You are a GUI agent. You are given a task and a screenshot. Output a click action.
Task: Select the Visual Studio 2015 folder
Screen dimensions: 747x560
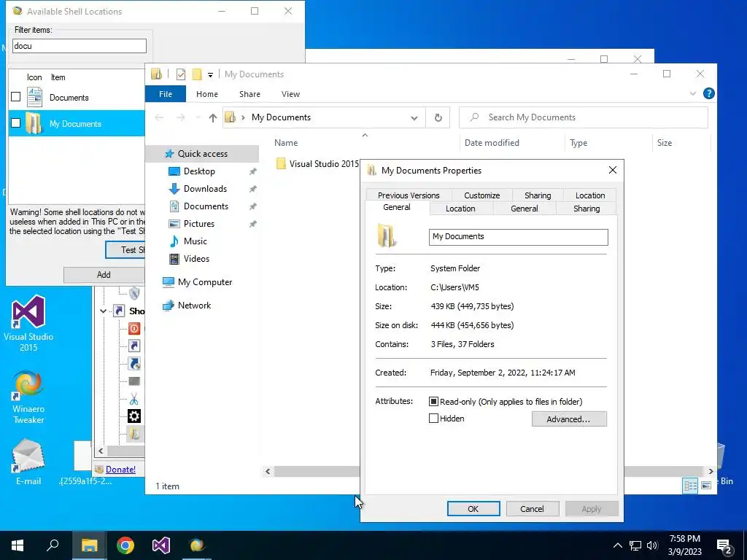pyautogui.click(x=317, y=164)
